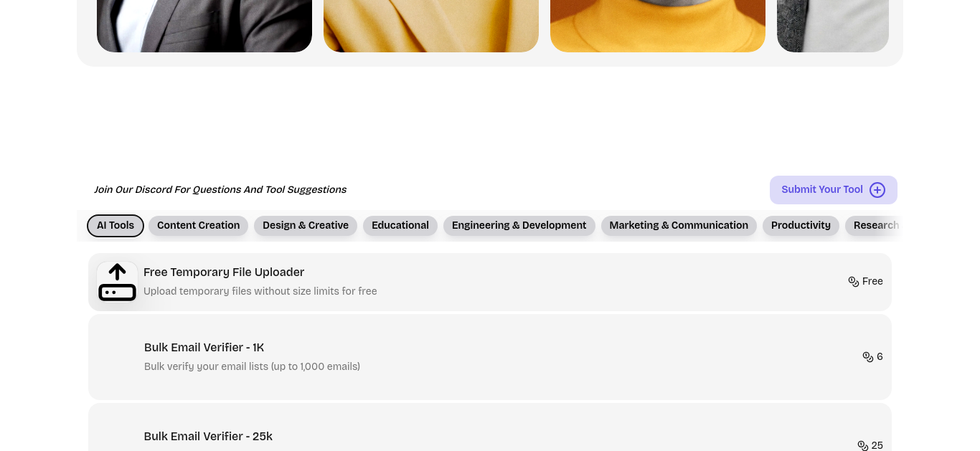Select the AI Tools category tab
Image resolution: width=980 pixels, height=451 pixels.
coord(116,226)
